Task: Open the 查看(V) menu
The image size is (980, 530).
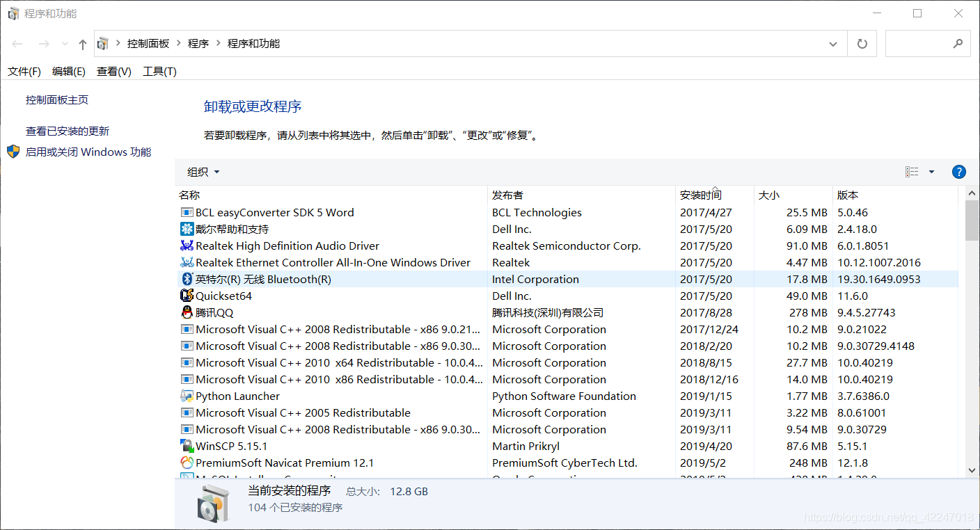Action: (114, 72)
